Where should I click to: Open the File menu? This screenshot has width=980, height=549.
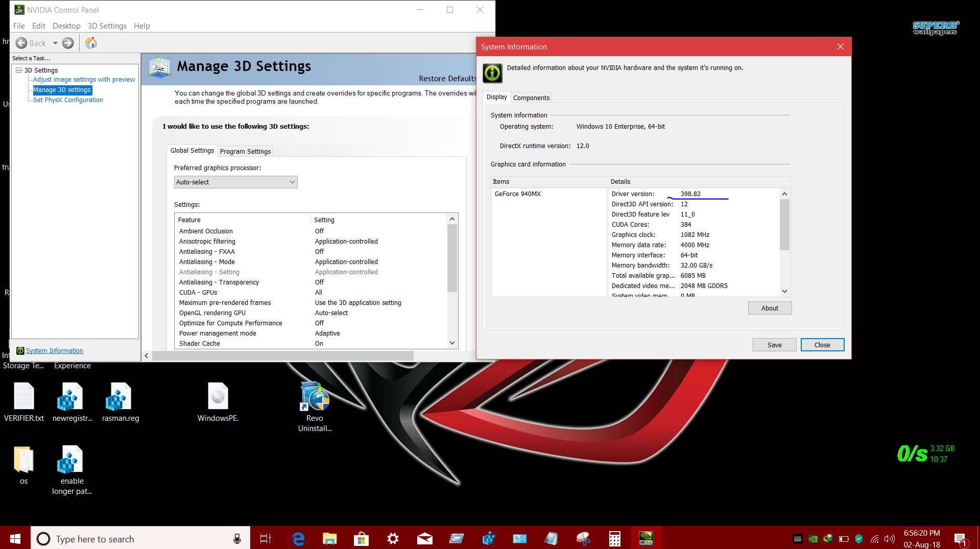[x=19, y=26]
